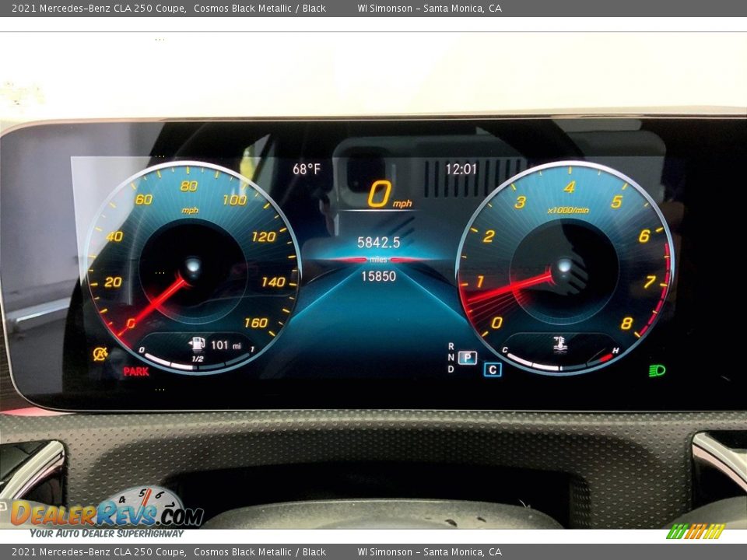Click the striped logo in bottom-right corner
Viewport: 747px width, 560px height.
coord(695,531)
